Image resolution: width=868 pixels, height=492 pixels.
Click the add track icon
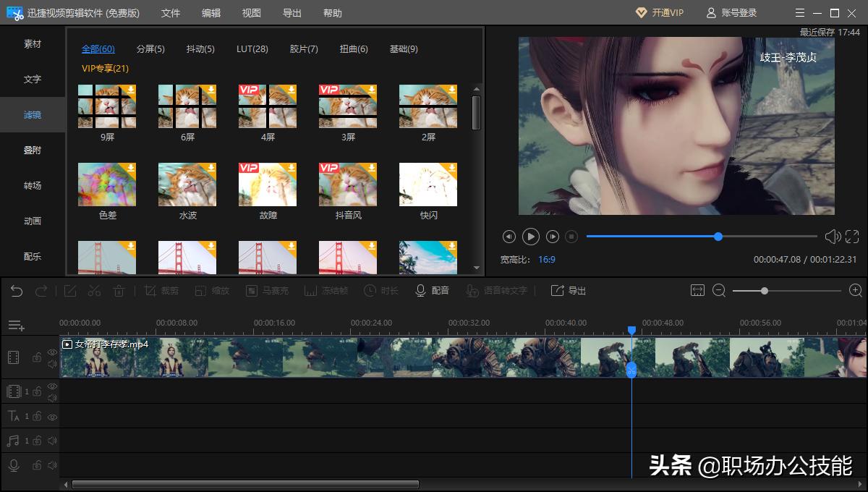pos(16,326)
